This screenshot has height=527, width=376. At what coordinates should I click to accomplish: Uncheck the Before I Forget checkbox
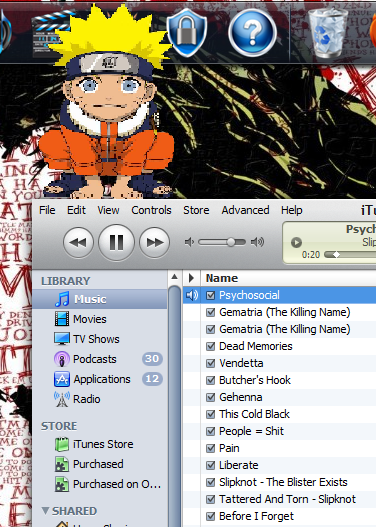(x=210, y=516)
